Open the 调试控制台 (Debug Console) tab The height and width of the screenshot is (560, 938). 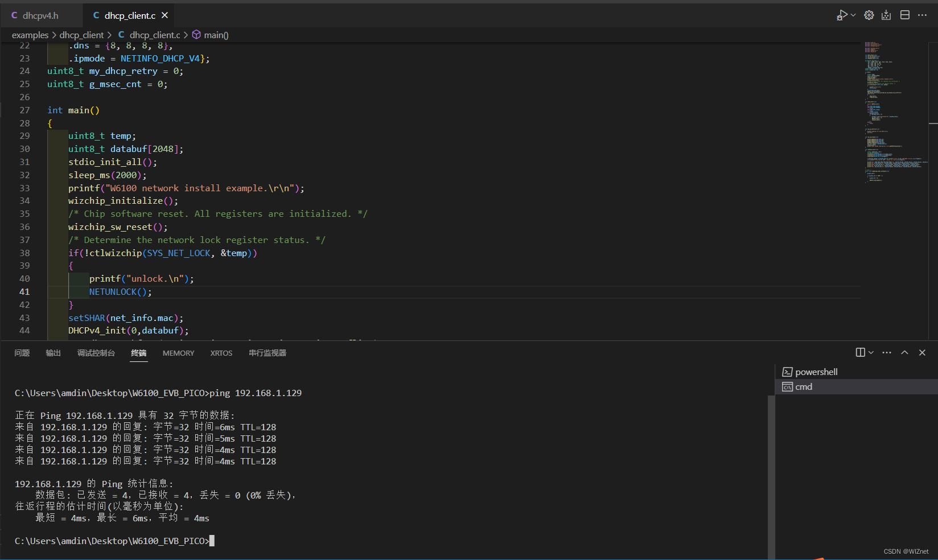[96, 353]
